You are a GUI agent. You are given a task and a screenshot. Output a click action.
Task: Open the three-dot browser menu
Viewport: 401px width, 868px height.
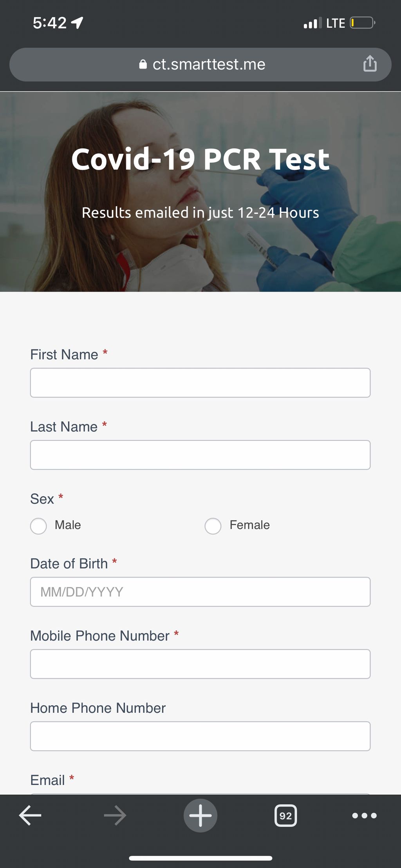(x=364, y=815)
